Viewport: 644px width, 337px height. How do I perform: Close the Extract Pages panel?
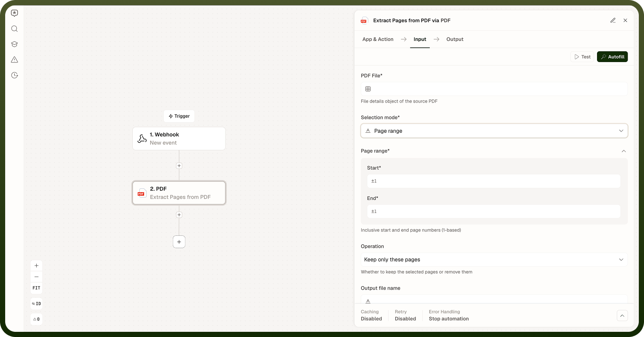tap(625, 20)
